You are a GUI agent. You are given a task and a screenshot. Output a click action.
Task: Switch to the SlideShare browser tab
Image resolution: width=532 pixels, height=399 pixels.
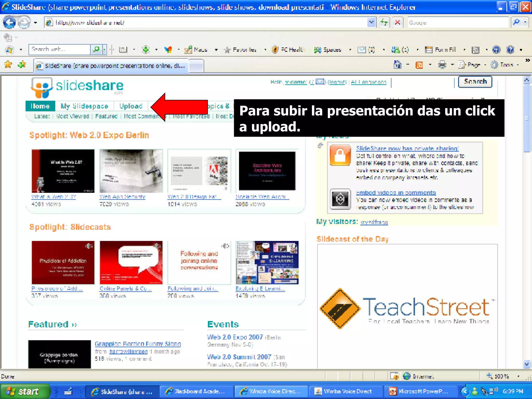(111, 66)
